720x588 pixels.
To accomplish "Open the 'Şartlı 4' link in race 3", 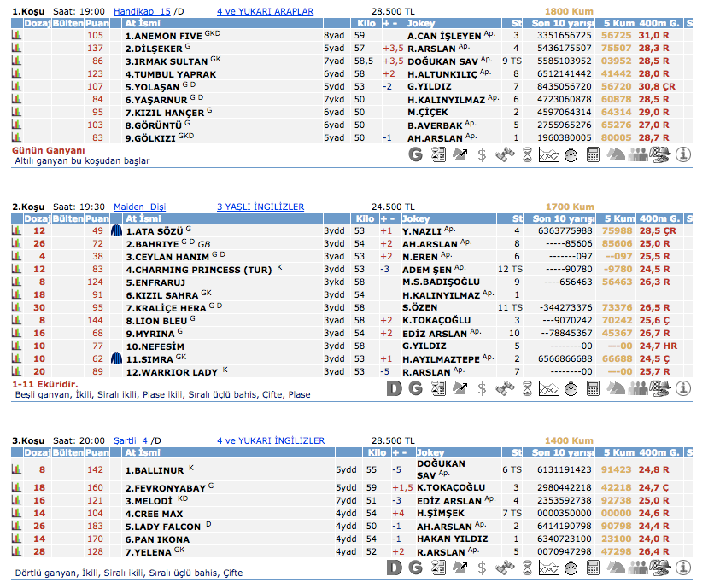I will (x=137, y=440).
